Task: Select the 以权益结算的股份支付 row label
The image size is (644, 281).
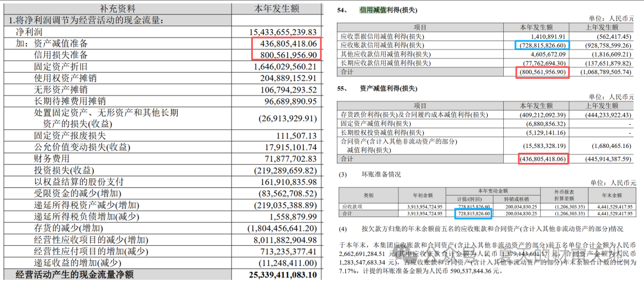Action: point(79,181)
